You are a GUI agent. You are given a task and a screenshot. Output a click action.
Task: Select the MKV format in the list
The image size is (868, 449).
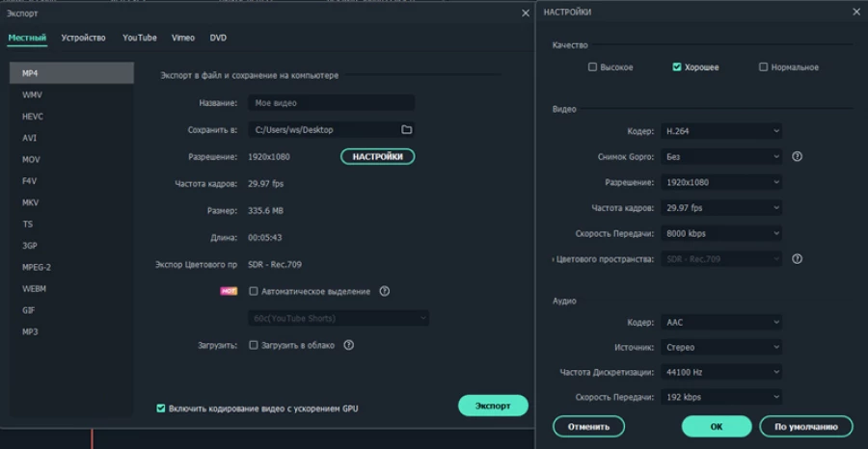point(32,202)
